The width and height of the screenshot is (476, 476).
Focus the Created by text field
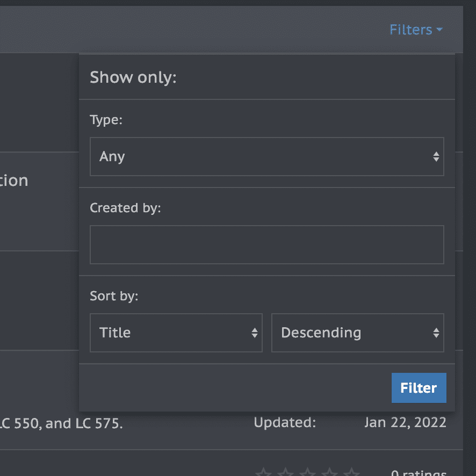[x=266, y=245]
